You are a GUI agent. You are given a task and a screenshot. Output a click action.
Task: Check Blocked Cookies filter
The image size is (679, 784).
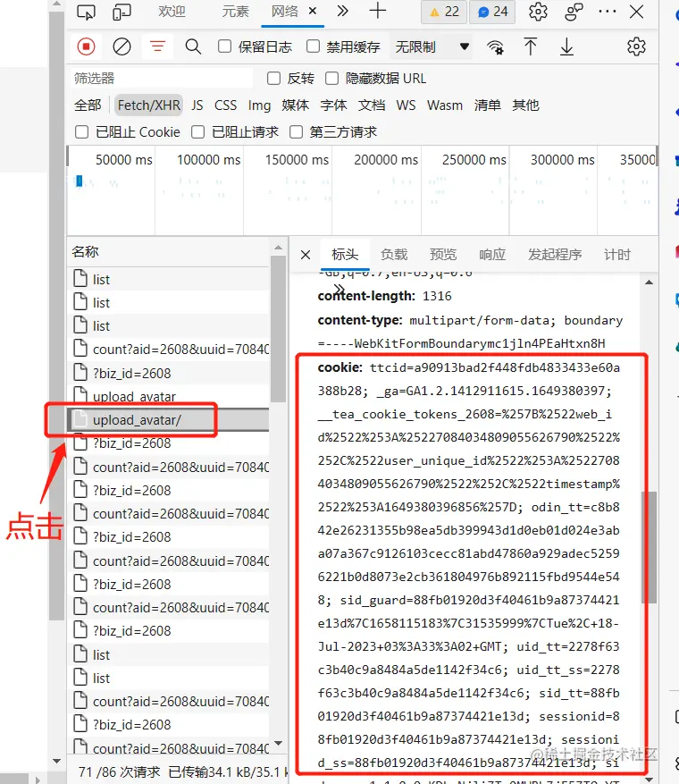pyautogui.click(x=81, y=132)
